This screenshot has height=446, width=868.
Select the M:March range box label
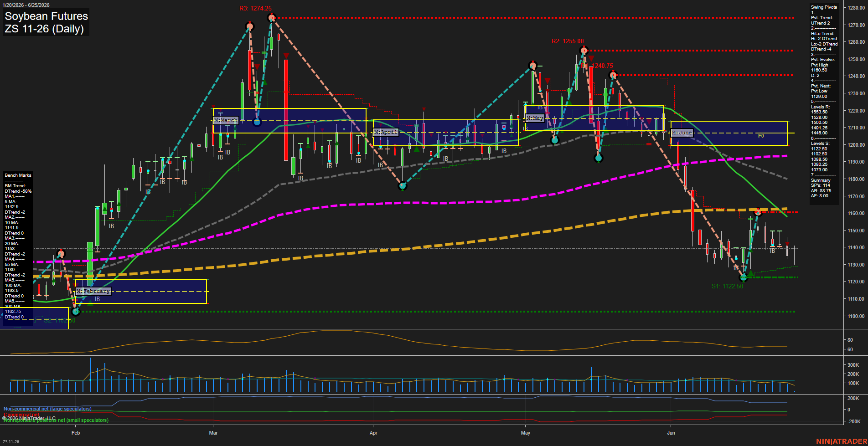pos(226,120)
